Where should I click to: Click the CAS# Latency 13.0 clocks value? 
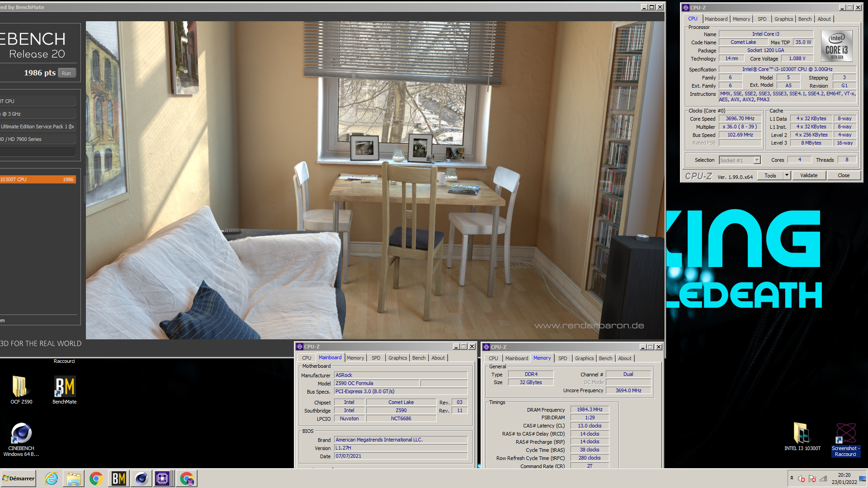(x=590, y=426)
